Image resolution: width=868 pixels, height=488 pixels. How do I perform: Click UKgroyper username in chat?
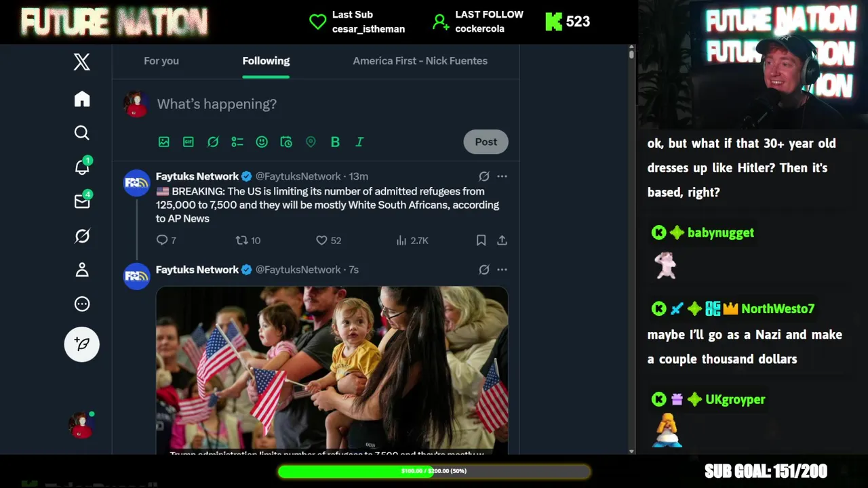tap(735, 399)
